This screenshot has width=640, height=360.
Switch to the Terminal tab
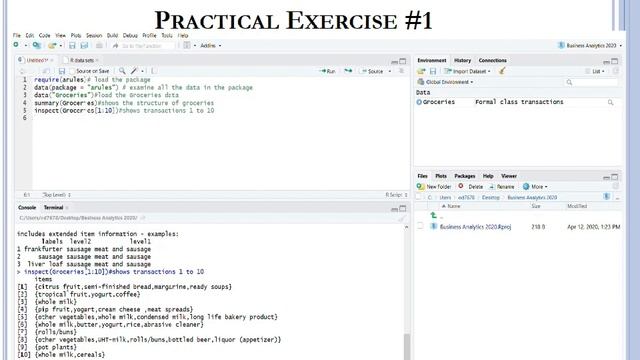coord(53,207)
